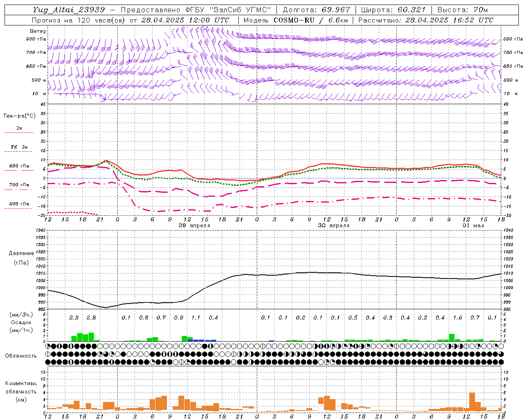The image size is (525, 420).
Task: Click the date label 01 мая
Action: (473, 226)
